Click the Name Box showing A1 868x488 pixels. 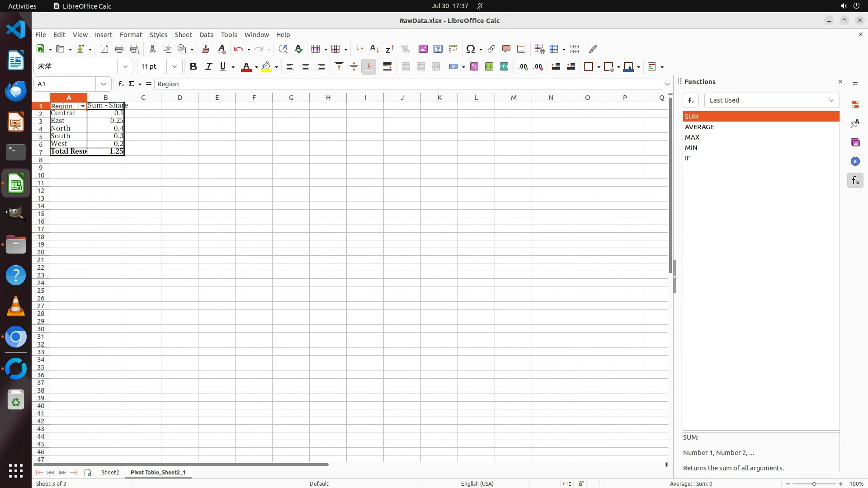65,84
